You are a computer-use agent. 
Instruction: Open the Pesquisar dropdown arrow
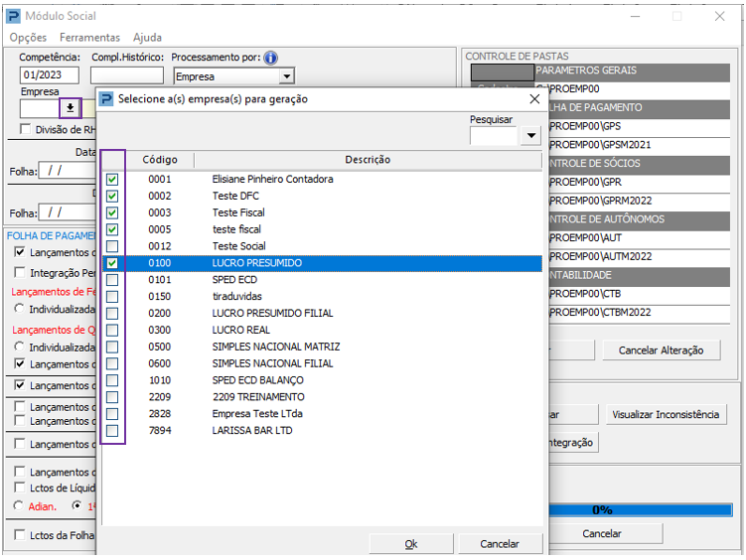pos(531,136)
